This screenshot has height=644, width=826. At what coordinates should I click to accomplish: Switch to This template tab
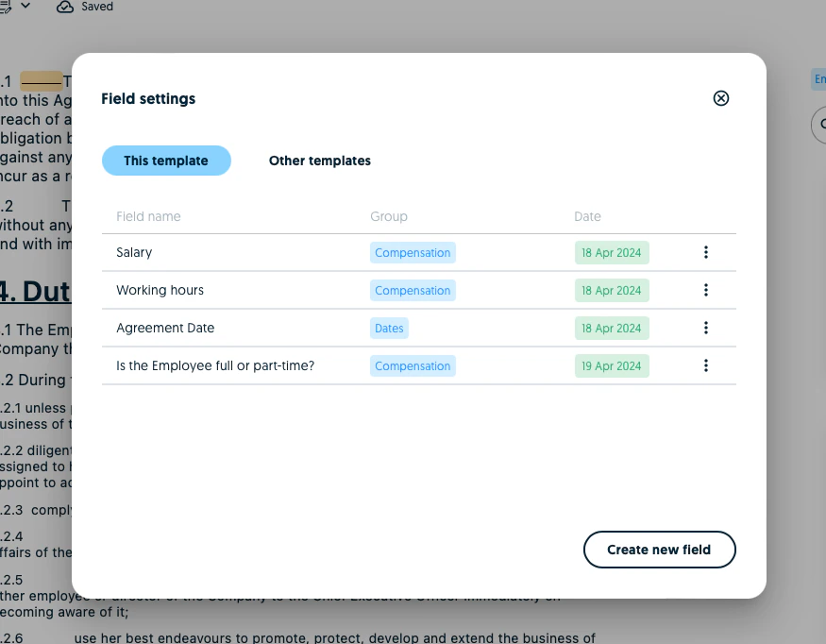coord(166,161)
